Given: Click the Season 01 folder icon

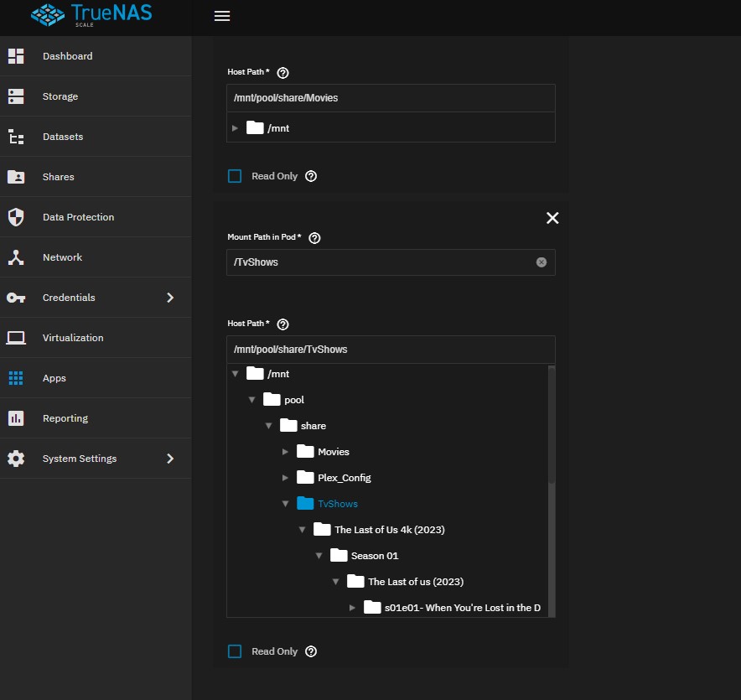Looking at the screenshot, I should tap(339, 556).
